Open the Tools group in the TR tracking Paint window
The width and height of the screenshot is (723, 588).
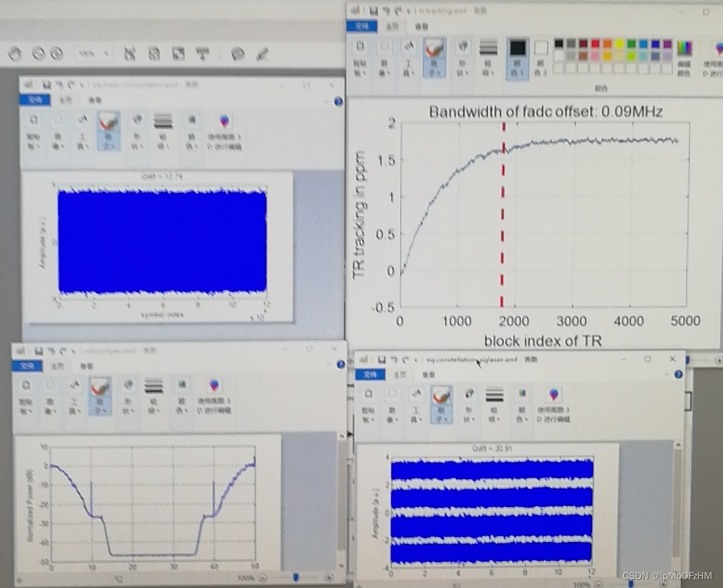(x=409, y=58)
